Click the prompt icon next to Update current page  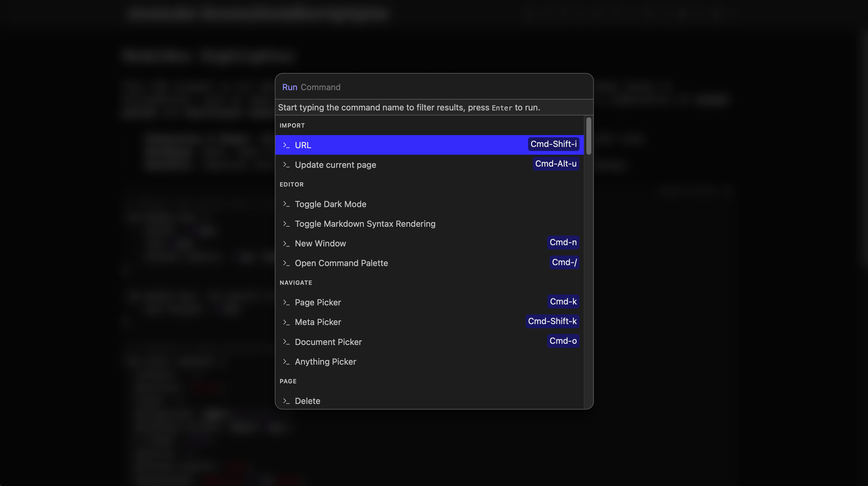286,165
